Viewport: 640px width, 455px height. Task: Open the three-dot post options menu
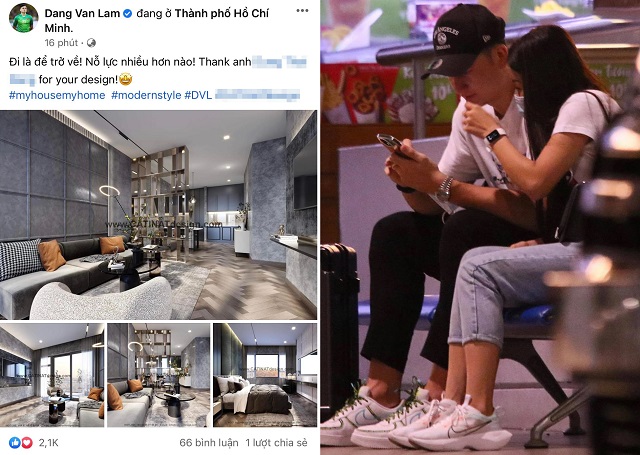302,11
